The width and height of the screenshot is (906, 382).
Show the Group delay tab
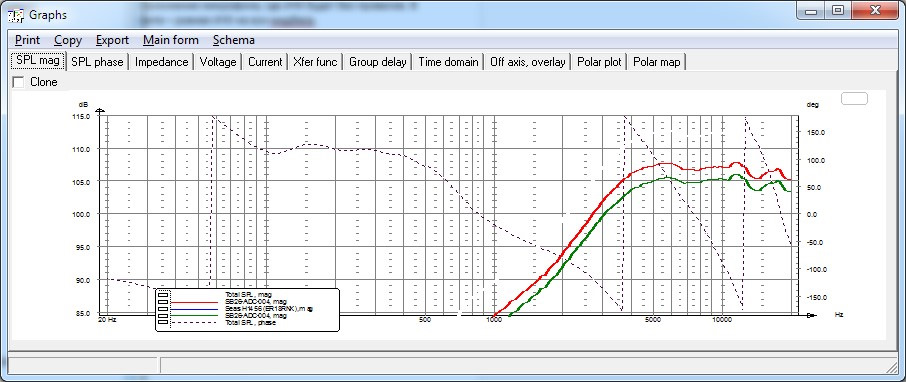tap(378, 62)
